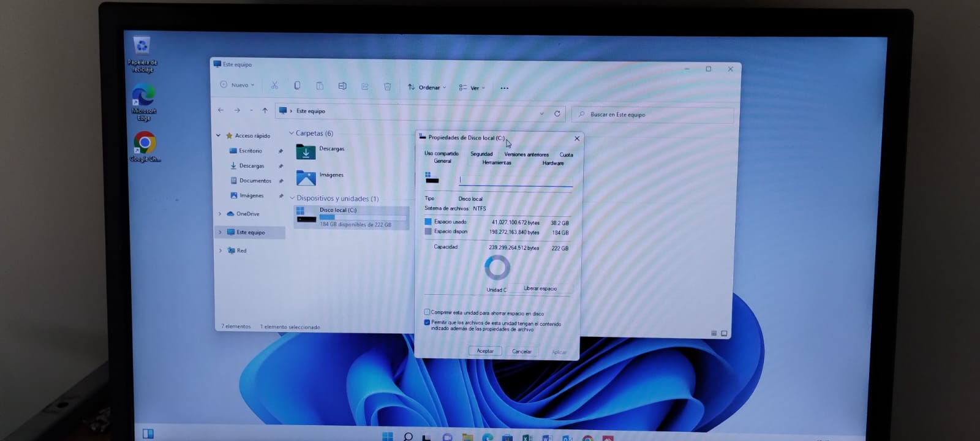Image resolution: width=980 pixels, height=441 pixels.
Task: Expand OneDrive in the navigation pane
Action: [x=220, y=214]
